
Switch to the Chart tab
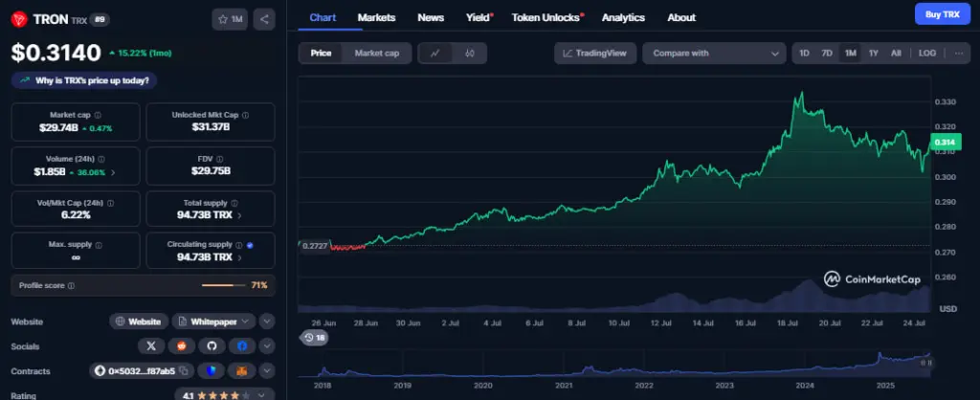coord(323,17)
